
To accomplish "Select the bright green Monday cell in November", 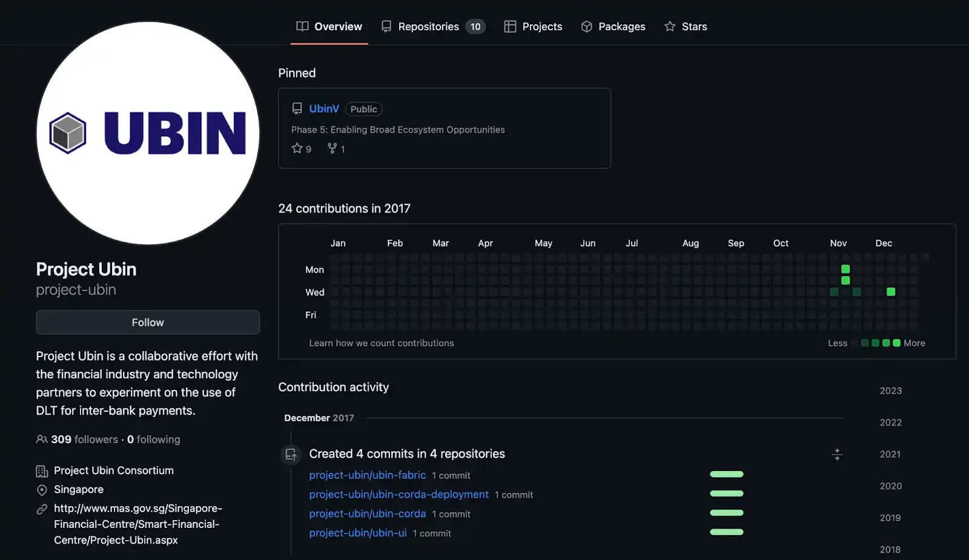I will pyautogui.click(x=845, y=269).
